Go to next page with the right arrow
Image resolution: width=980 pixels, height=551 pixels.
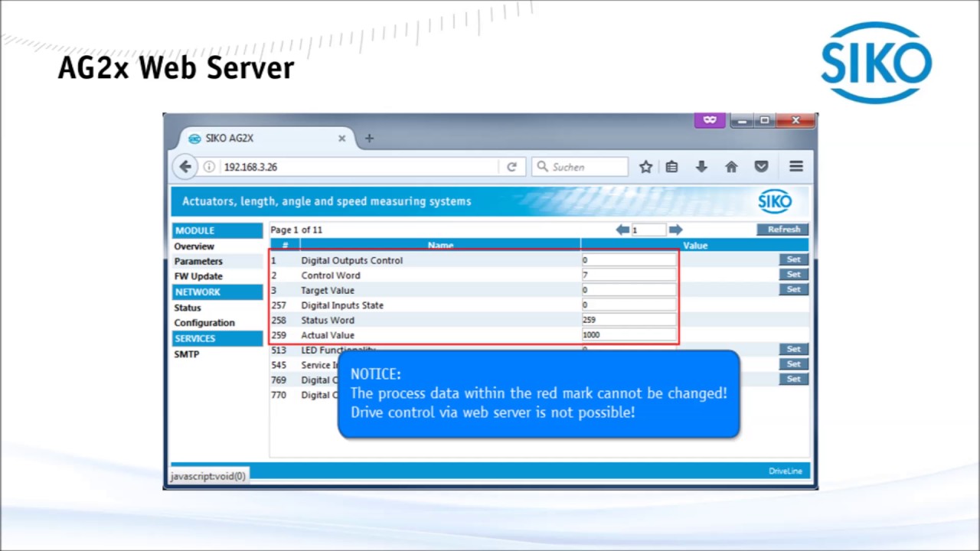tap(675, 230)
